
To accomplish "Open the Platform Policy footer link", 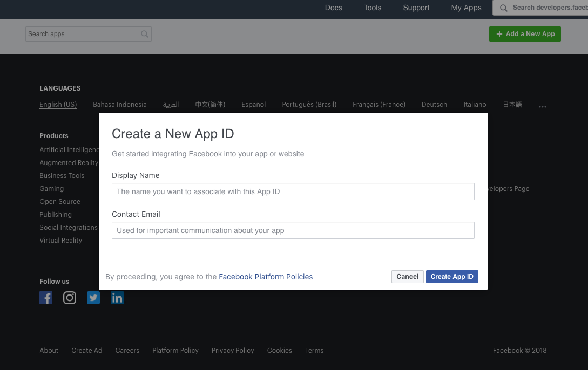I will (175, 351).
